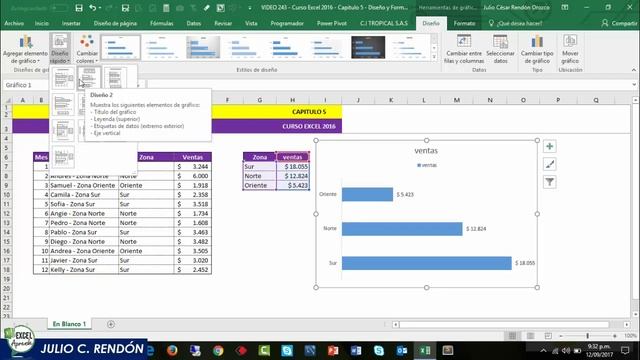The width and height of the screenshot is (640, 360).
Task: Open the Power Pivot tab
Action: click(331, 23)
